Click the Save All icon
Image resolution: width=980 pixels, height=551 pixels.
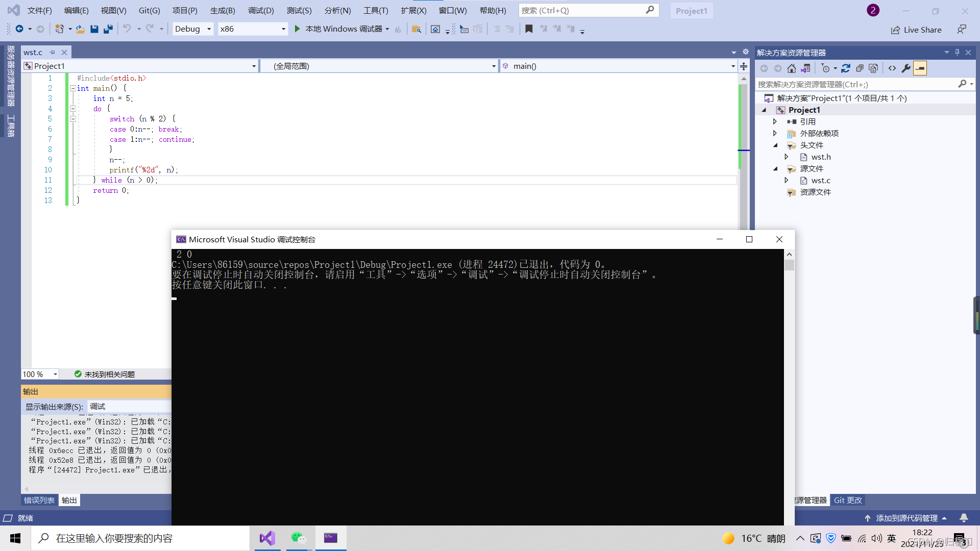pyautogui.click(x=108, y=29)
